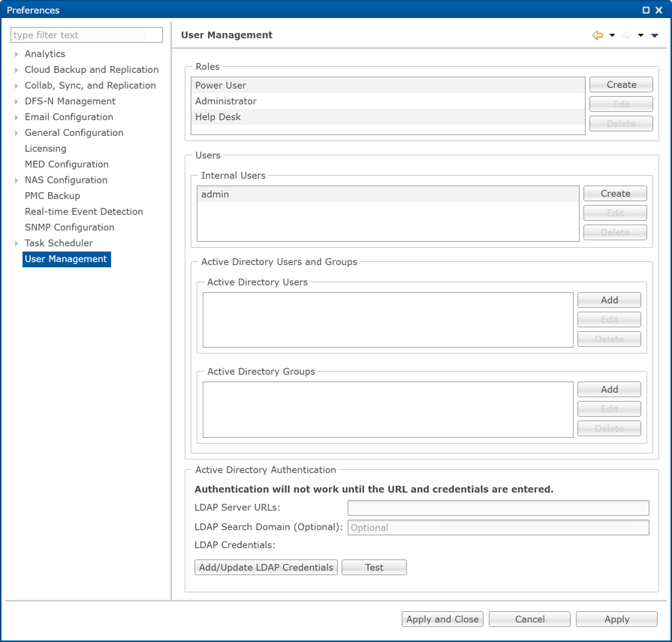Click the LDAP Server URLs field
This screenshot has height=642, width=672.
click(499, 508)
